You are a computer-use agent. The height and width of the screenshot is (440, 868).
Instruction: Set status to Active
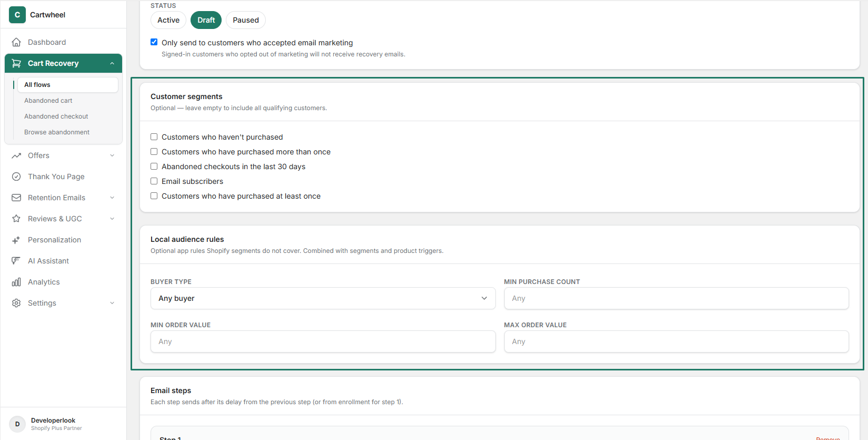(168, 20)
